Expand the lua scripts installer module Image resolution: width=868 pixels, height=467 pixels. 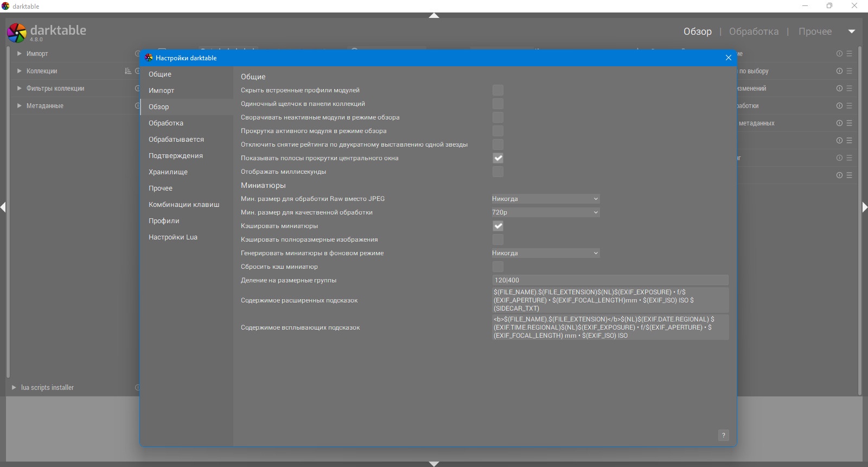14,388
